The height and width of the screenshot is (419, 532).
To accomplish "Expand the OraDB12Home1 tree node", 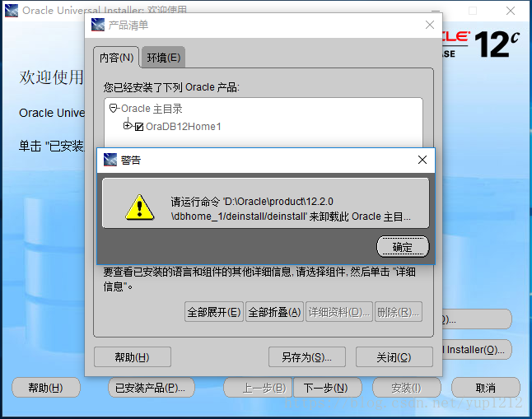I will click(127, 126).
